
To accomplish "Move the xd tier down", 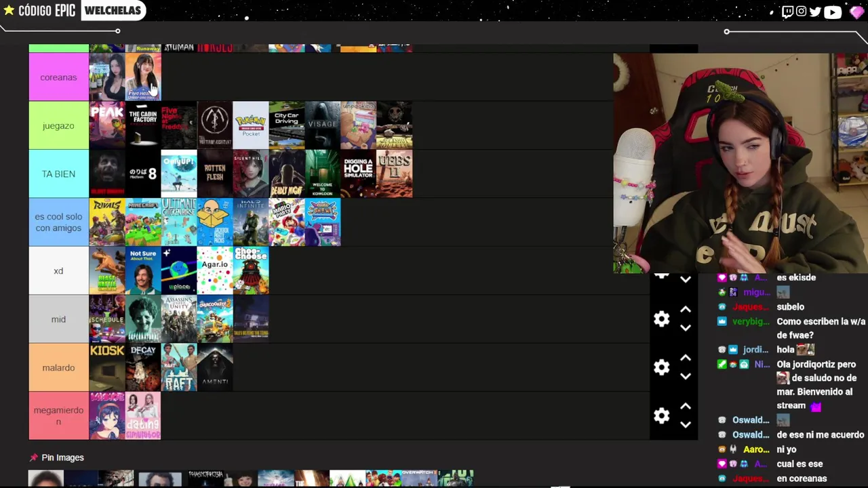I will (x=686, y=279).
